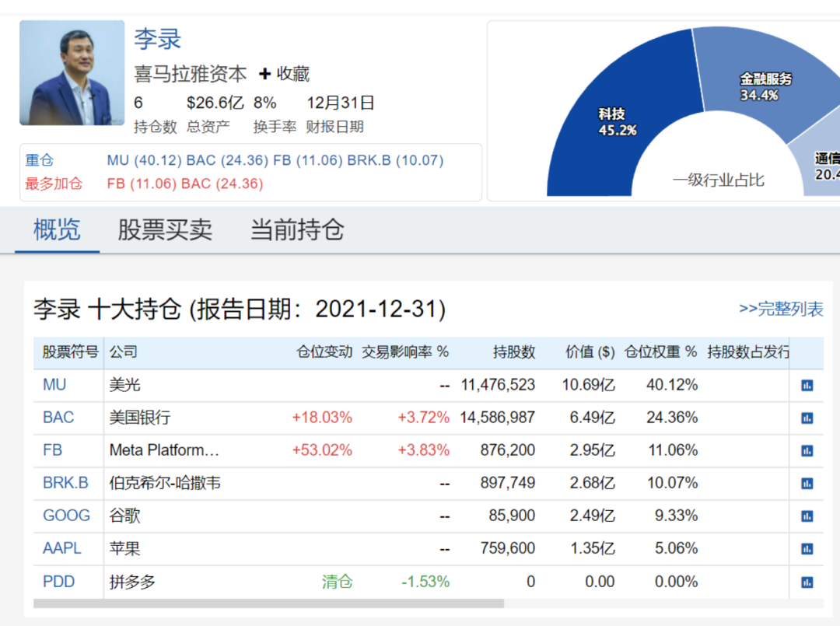This screenshot has height=626, width=840.
Task: Sort by 仓位权重 % column header
Action: tap(660, 351)
